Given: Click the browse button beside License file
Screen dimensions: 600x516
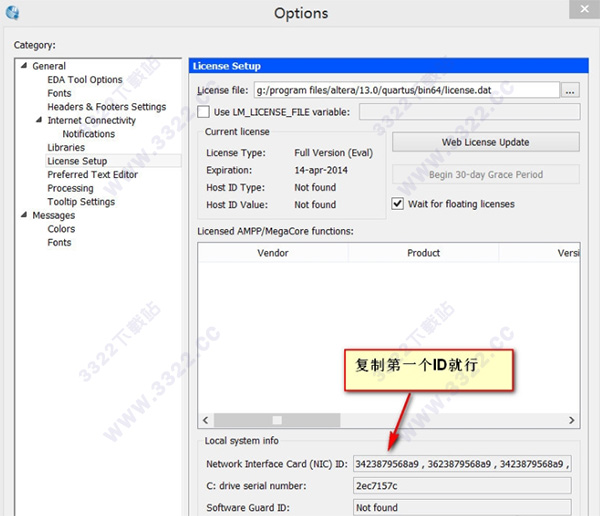Looking at the screenshot, I should point(570,90).
